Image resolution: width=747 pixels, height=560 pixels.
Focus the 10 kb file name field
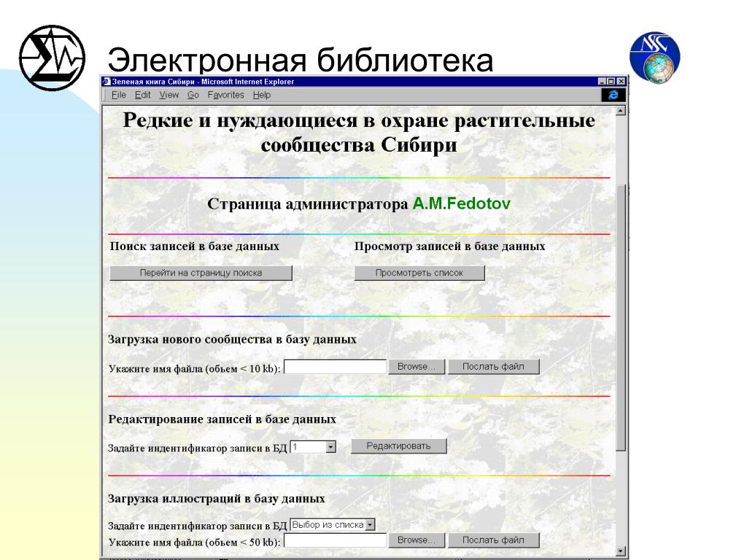click(x=335, y=367)
